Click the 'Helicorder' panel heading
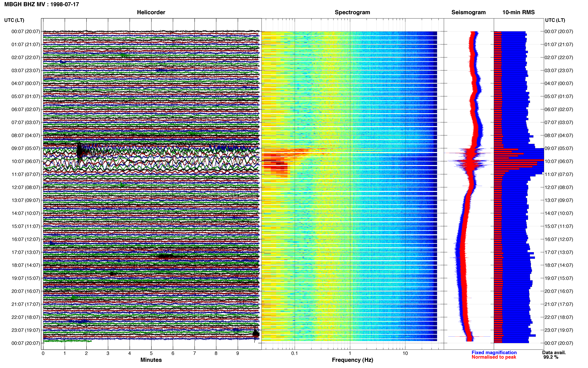Screen dimensions: 588x368 [x=151, y=12]
